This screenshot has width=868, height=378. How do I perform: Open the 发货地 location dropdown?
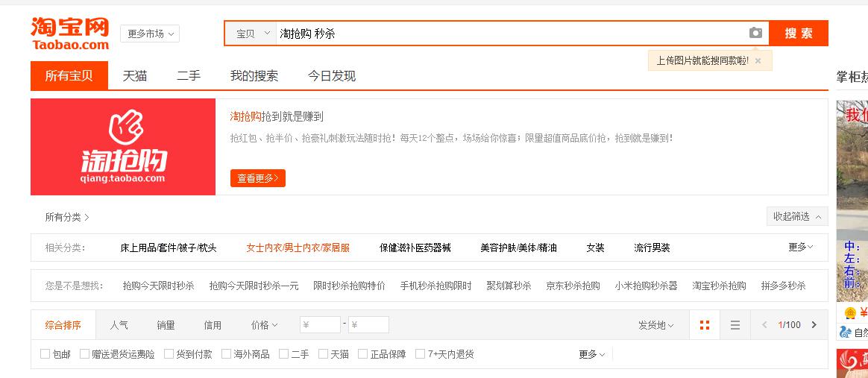coord(655,325)
